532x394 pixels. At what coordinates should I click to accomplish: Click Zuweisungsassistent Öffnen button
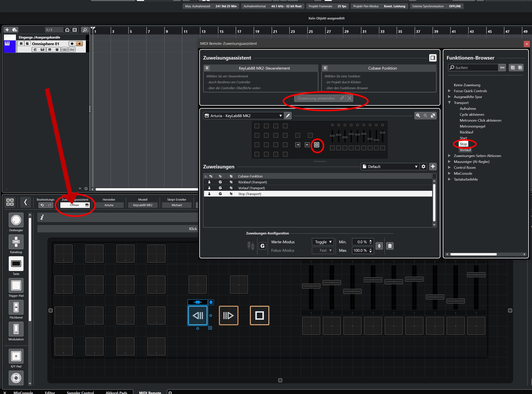coord(75,205)
